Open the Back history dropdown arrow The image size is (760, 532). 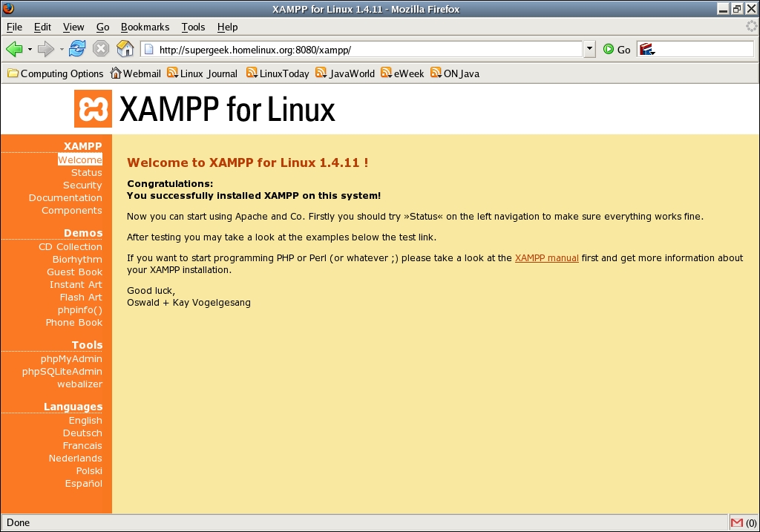pos(30,50)
